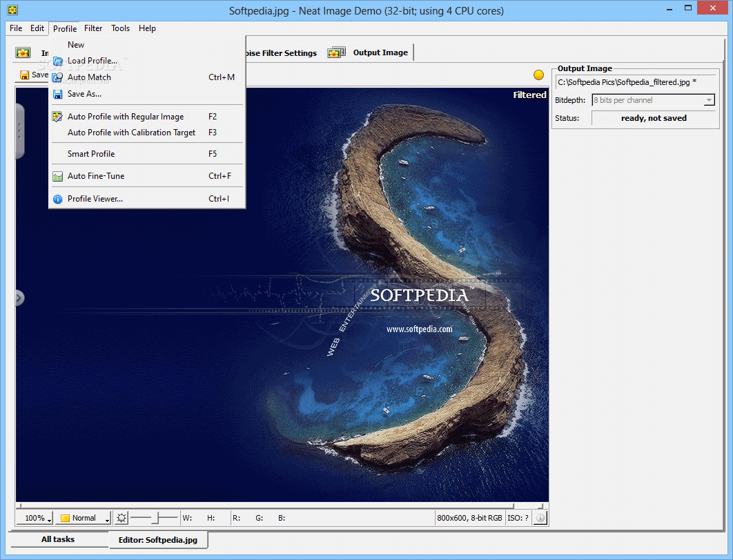Open the File menu
Image resolution: width=733 pixels, height=560 pixels.
(x=16, y=28)
